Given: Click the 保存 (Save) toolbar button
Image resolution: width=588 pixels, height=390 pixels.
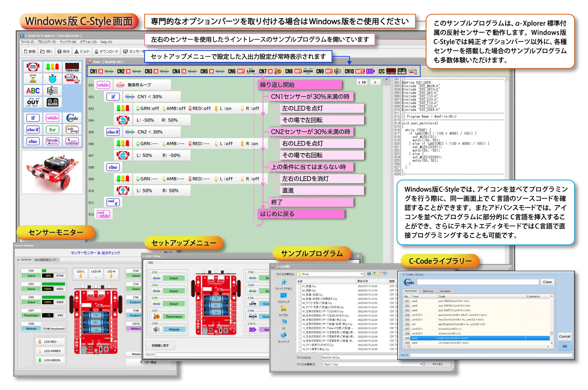Looking at the screenshot, I should (63, 51).
